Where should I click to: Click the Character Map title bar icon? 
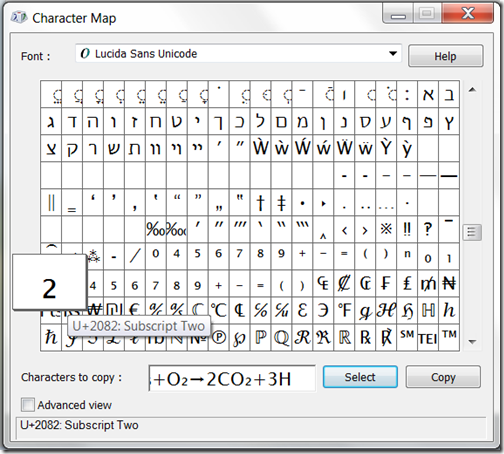coord(19,17)
